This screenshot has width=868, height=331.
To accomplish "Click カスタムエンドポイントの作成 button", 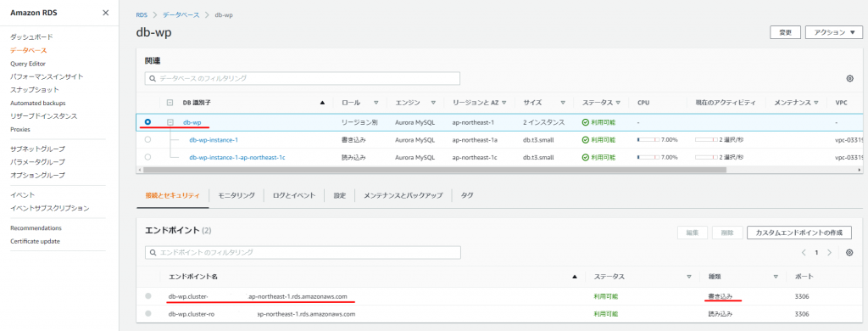I will (x=798, y=233).
